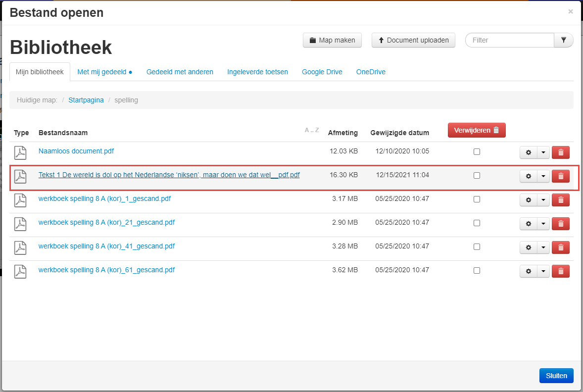The width and height of the screenshot is (583, 392).
Task: Delete werkboek spelling 8 A (kor)_21_gescand.pdf via trash icon
Action: point(561,224)
